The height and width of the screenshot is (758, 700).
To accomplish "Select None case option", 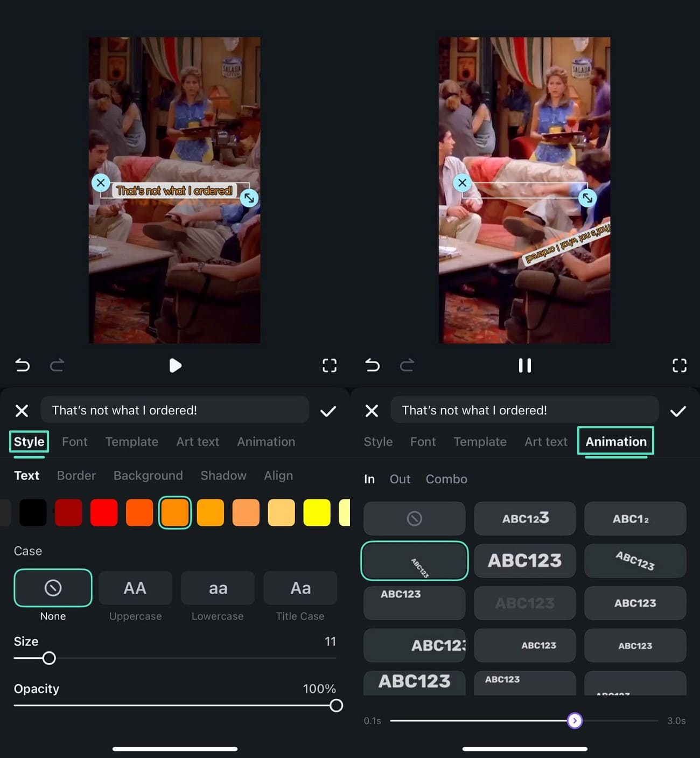I will click(53, 588).
